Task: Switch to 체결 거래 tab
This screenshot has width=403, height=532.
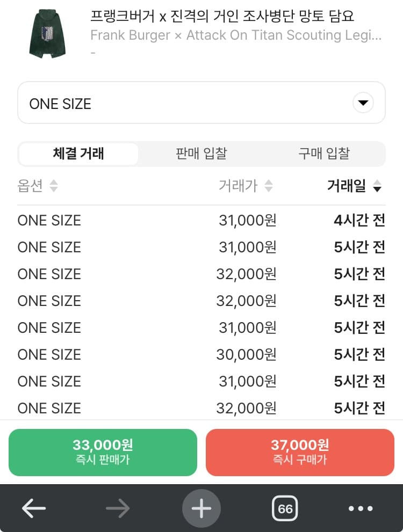Action: (x=78, y=154)
